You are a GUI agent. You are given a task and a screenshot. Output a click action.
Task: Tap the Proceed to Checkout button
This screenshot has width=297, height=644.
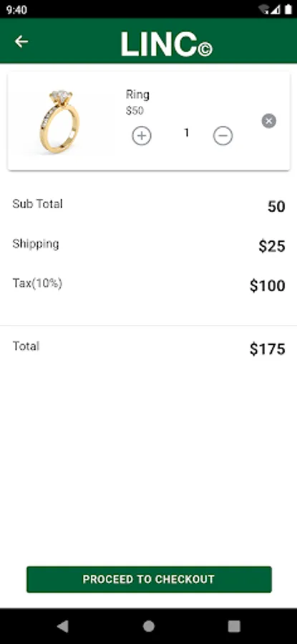click(149, 579)
